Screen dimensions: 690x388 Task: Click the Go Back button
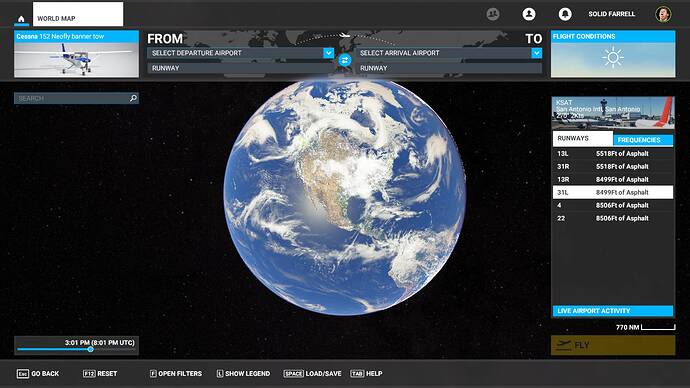[38, 373]
